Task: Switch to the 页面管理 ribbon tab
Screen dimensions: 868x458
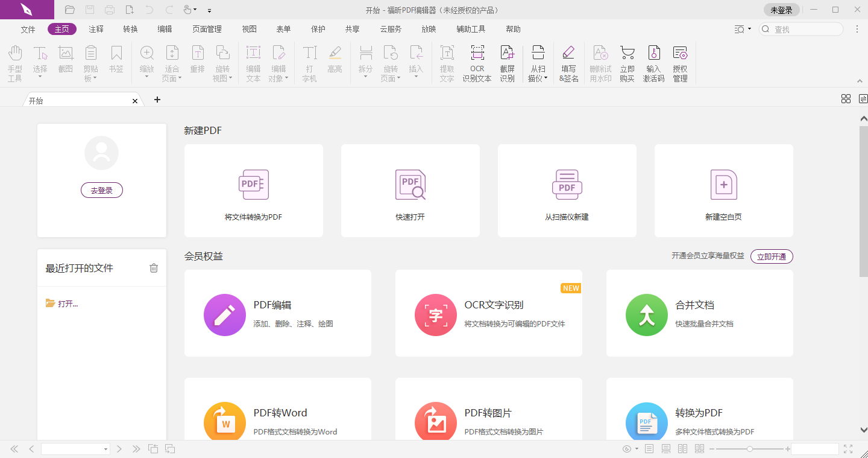Action: click(x=207, y=28)
